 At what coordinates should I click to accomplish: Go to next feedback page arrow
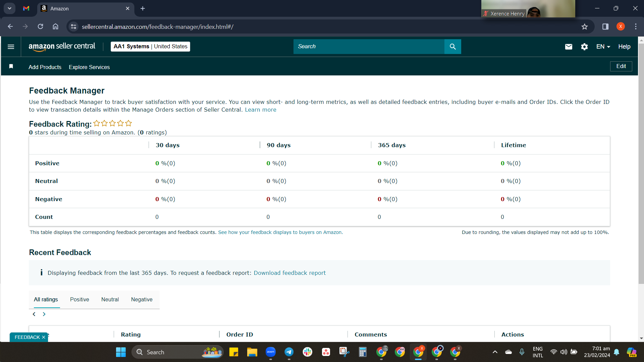[44, 314]
